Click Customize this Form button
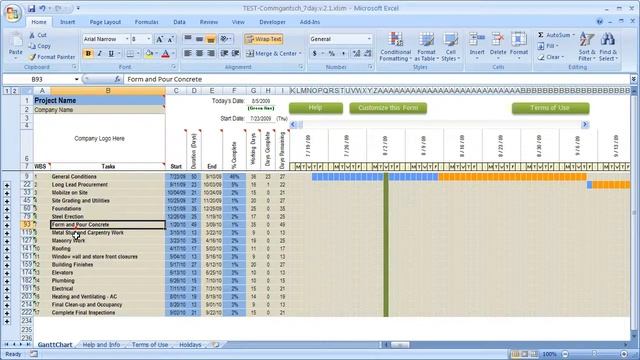640x360 pixels. pos(388,108)
